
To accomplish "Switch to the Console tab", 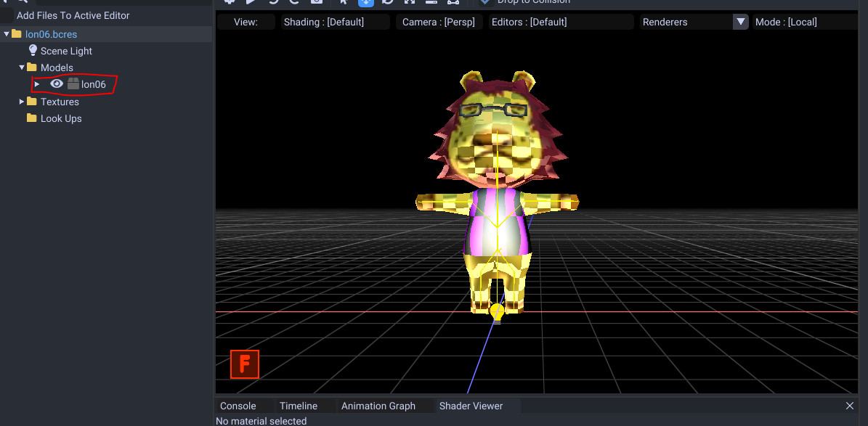I will 239,406.
